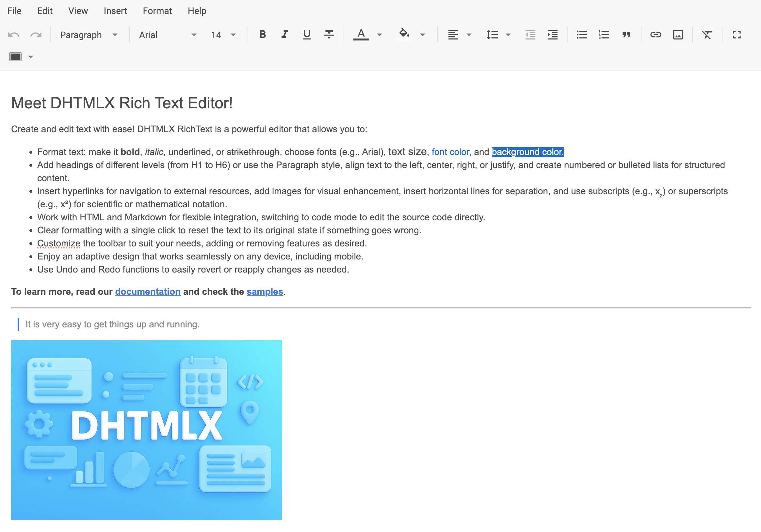
Task: Insert a blockquote
Action: tap(626, 35)
